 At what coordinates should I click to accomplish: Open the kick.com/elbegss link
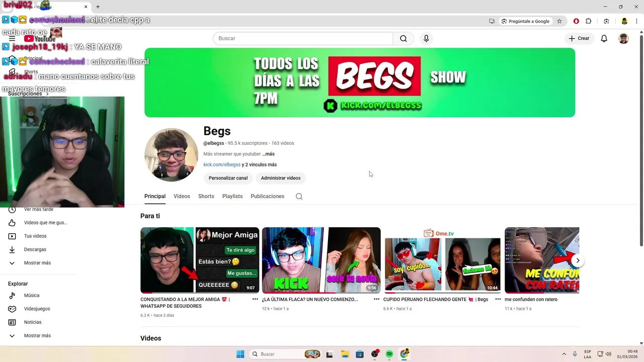(222, 165)
